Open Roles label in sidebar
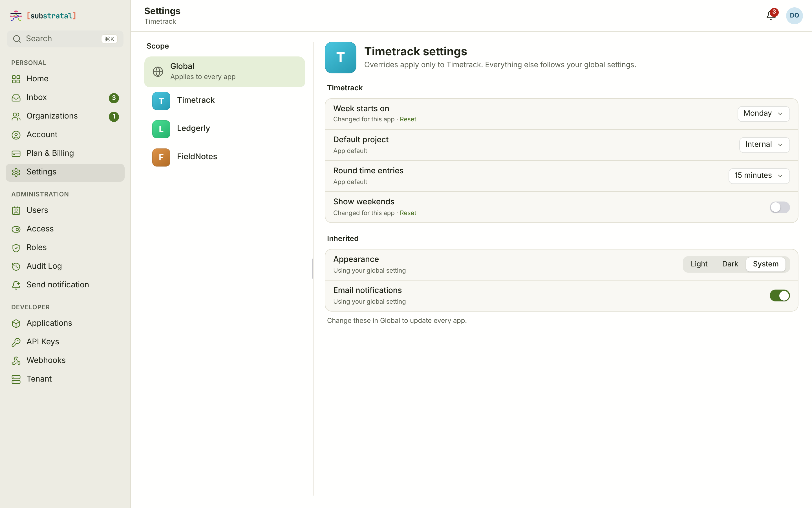 (37, 248)
